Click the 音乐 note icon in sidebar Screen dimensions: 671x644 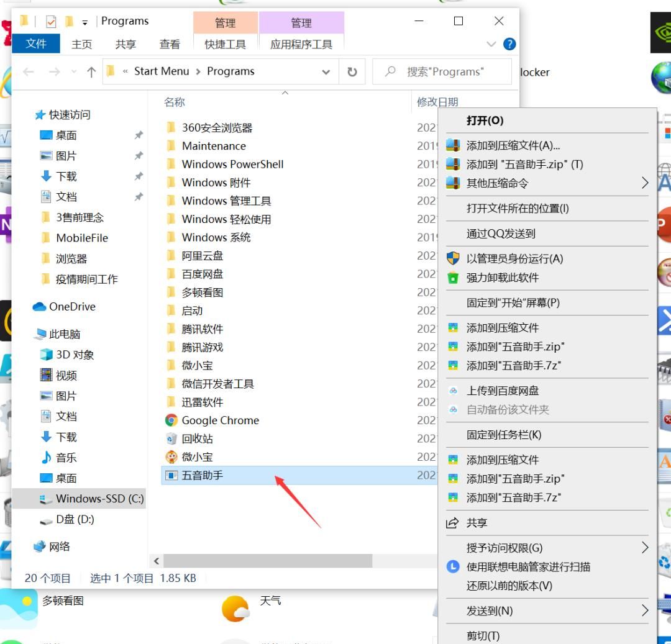(46, 458)
